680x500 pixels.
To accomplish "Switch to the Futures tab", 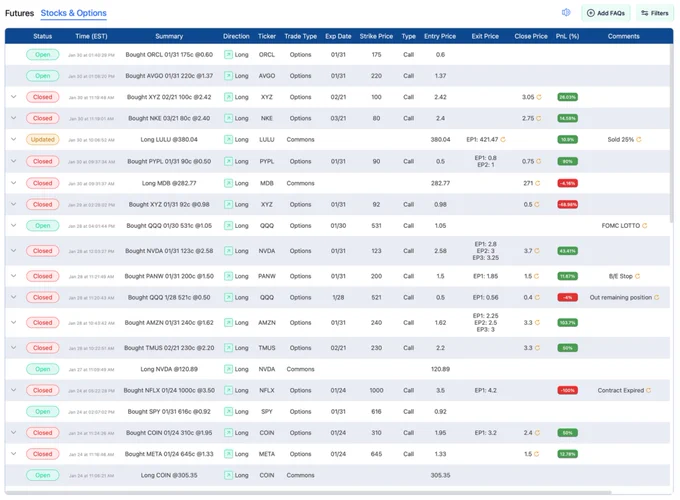I will coord(20,13).
